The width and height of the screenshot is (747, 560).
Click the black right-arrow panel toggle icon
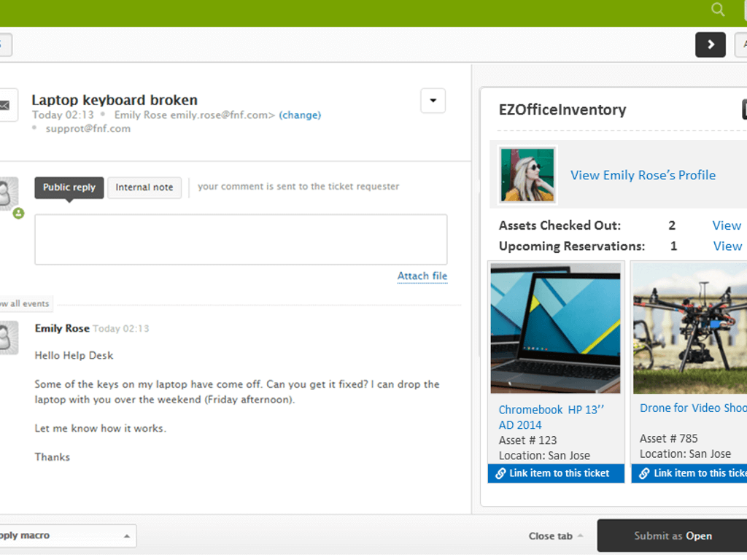pyautogui.click(x=710, y=44)
